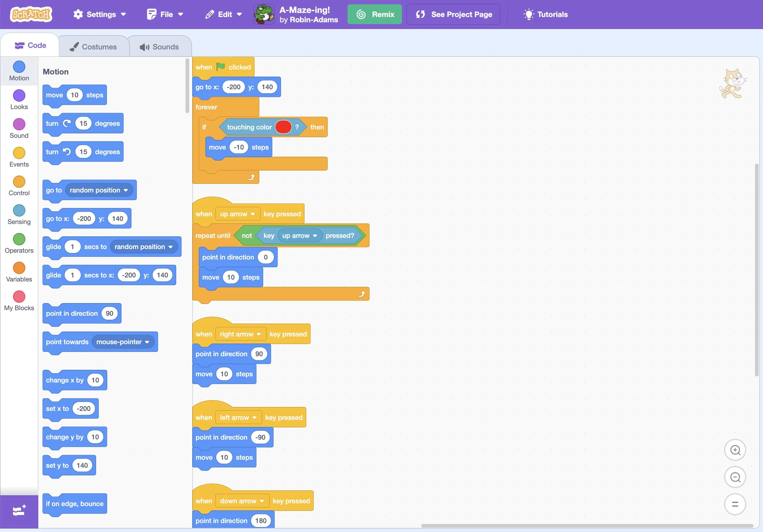The width and height of the screenshot is (763, 532).
Task: Expand the Settings dropdown menu
Action: click(x=100, y=14)
